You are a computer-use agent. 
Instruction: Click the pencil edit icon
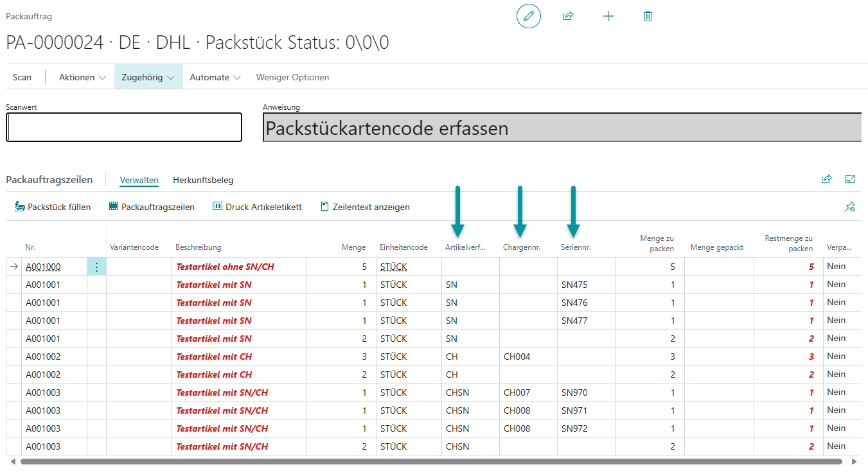tap(528, 16)
